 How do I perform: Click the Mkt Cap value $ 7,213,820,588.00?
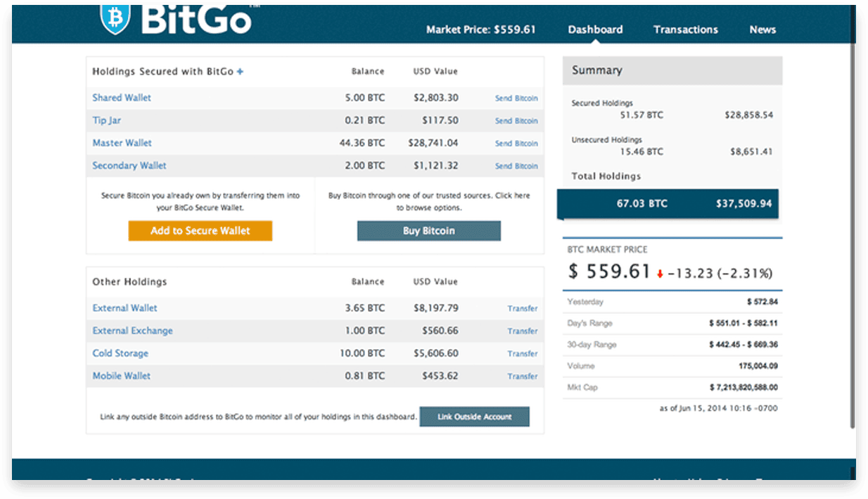tap(743, 387)
